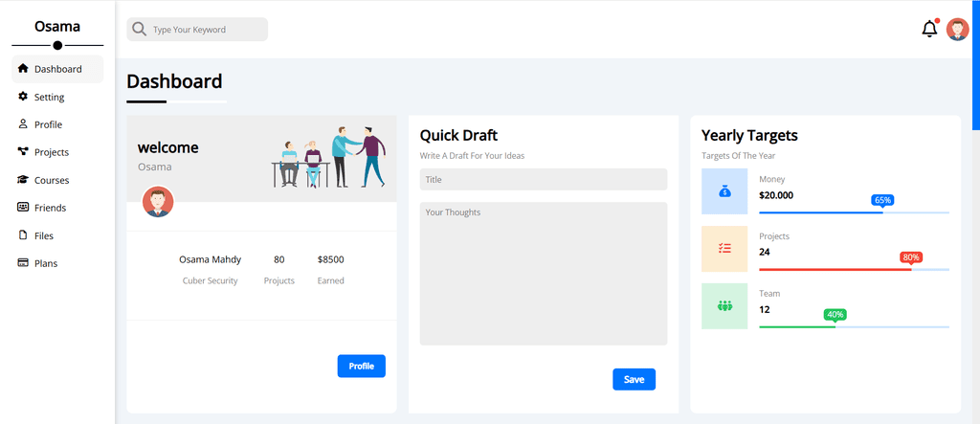980x424 pixels.
Task: Click the diagram icon beside Projects
Action: 23,151
